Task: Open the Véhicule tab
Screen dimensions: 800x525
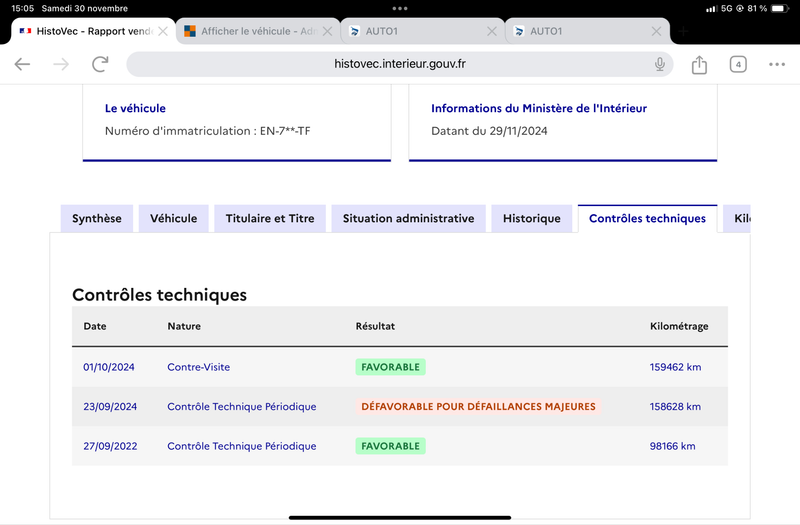Action: point(173,218)
